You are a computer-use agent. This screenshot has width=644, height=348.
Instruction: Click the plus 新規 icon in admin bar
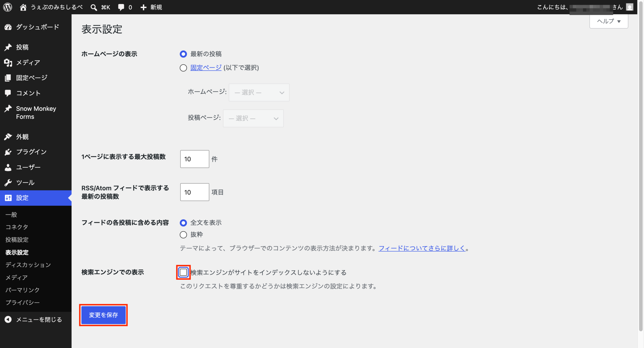pyautogui.click(x=143, y=7)
